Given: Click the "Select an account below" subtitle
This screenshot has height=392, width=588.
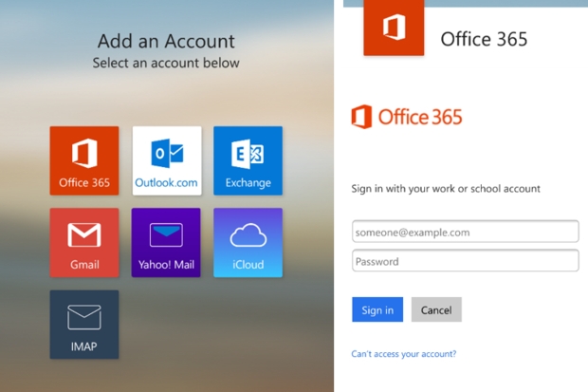Looking at the screenshot, I should point(166,64).
